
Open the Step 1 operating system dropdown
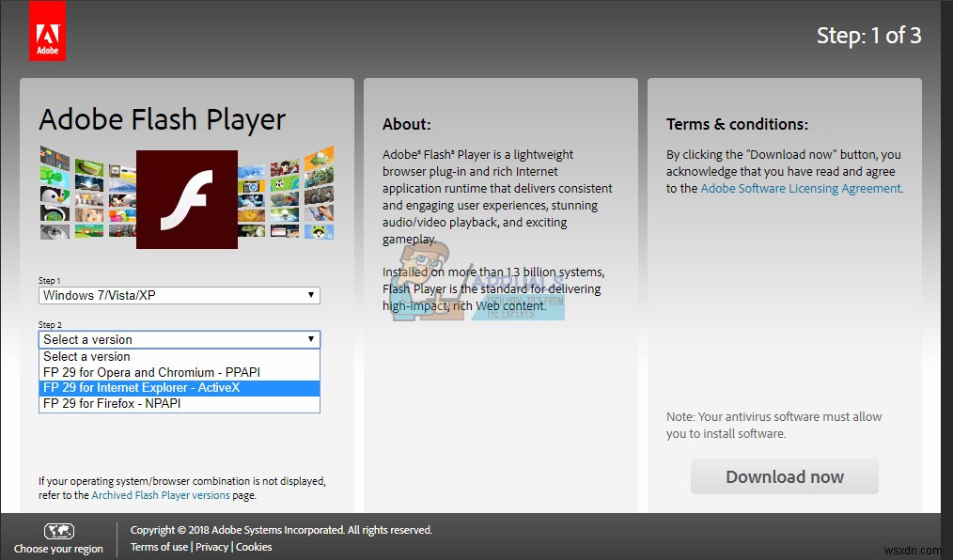coord(180,295)
